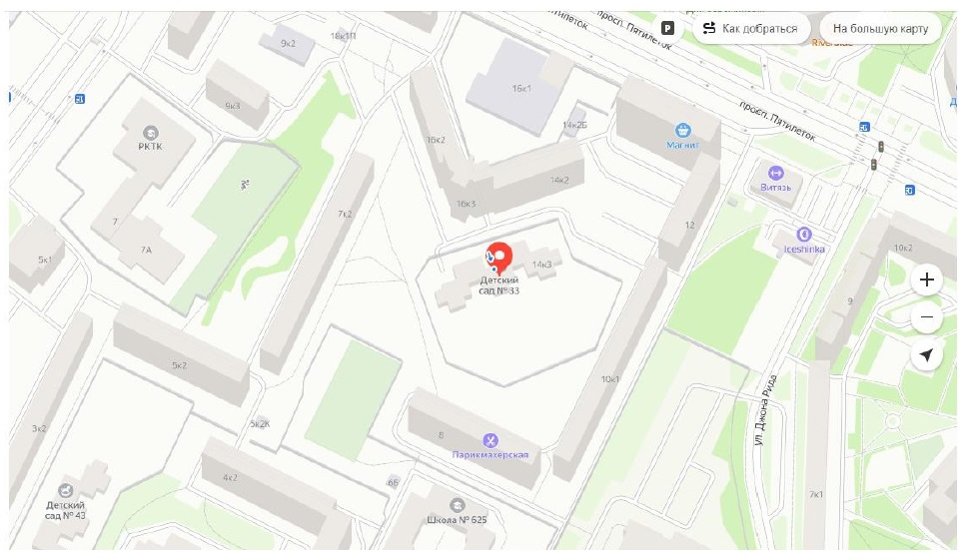
Task: Select the bus stop icon near РКТК
Action: 79,99
